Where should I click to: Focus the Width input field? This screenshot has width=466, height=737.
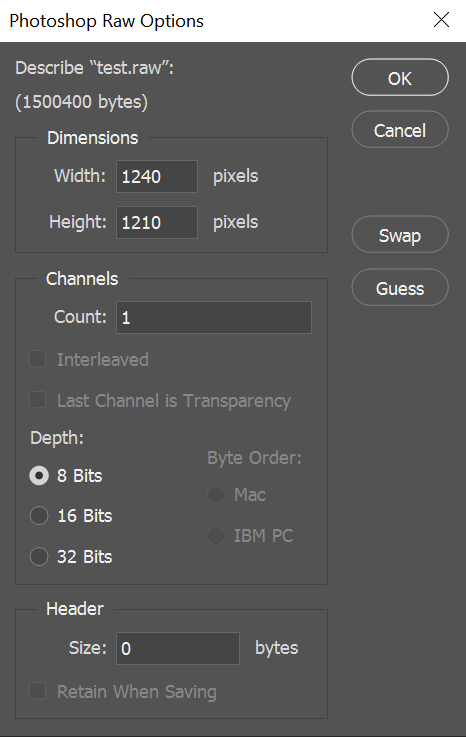tap(157, 176)
